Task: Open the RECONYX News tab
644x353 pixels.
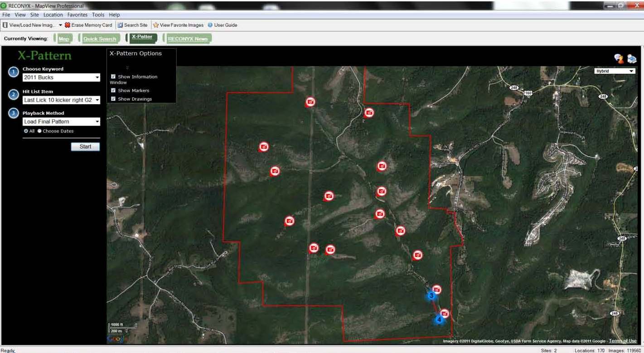Action: click(188, 39)
